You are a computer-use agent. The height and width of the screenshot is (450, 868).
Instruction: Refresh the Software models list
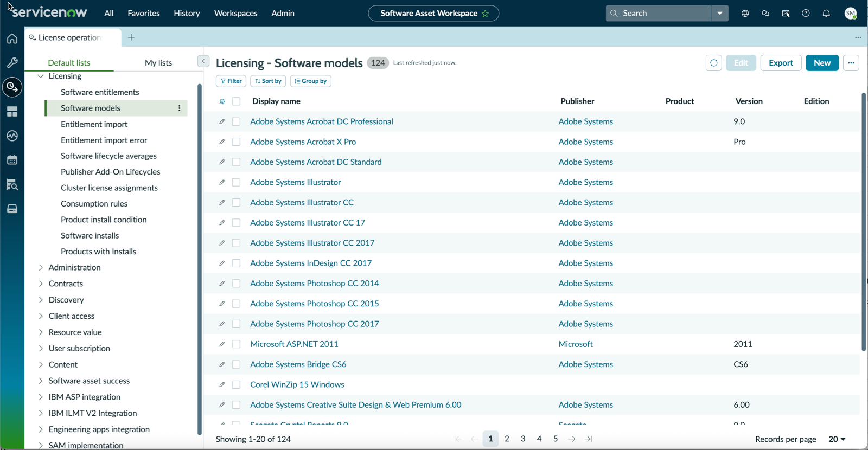point(713,63)
